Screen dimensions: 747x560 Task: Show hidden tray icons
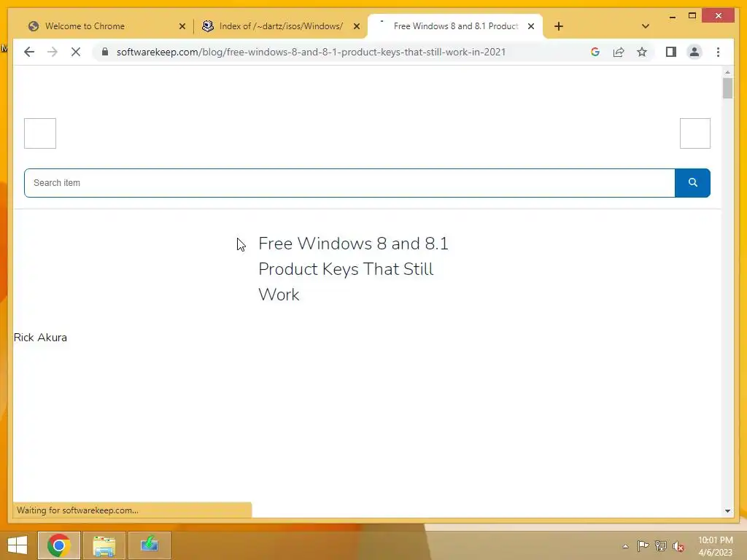[625, 546]
